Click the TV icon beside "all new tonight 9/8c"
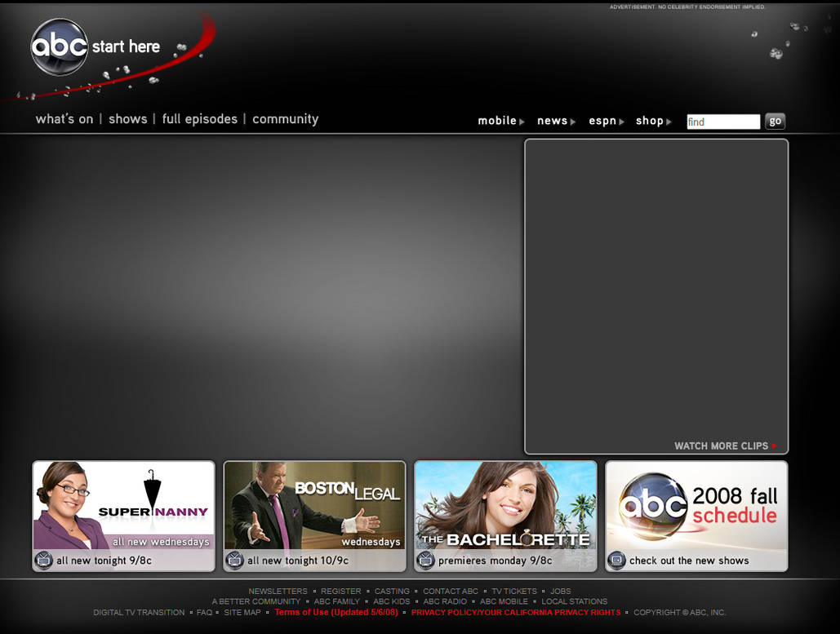The height and width of the screenshot is (634, 840). pyautogui.click(x=43, y=560)
